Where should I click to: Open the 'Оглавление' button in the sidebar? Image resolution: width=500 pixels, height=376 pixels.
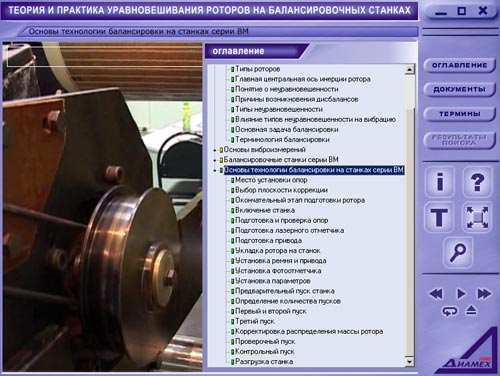(x=460, y=65)
